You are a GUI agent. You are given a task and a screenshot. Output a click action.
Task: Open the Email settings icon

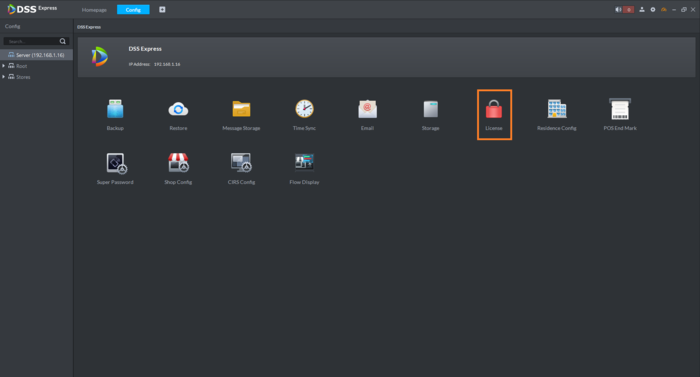point(367,109)
